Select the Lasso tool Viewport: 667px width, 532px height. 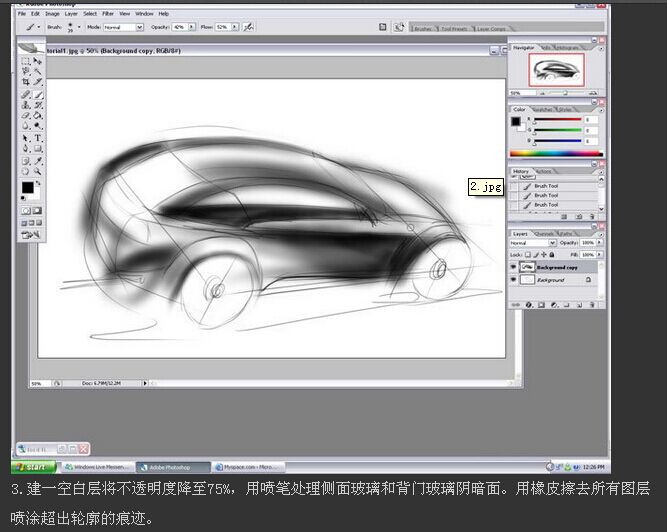pyautogui.click(x=26, y=71)
